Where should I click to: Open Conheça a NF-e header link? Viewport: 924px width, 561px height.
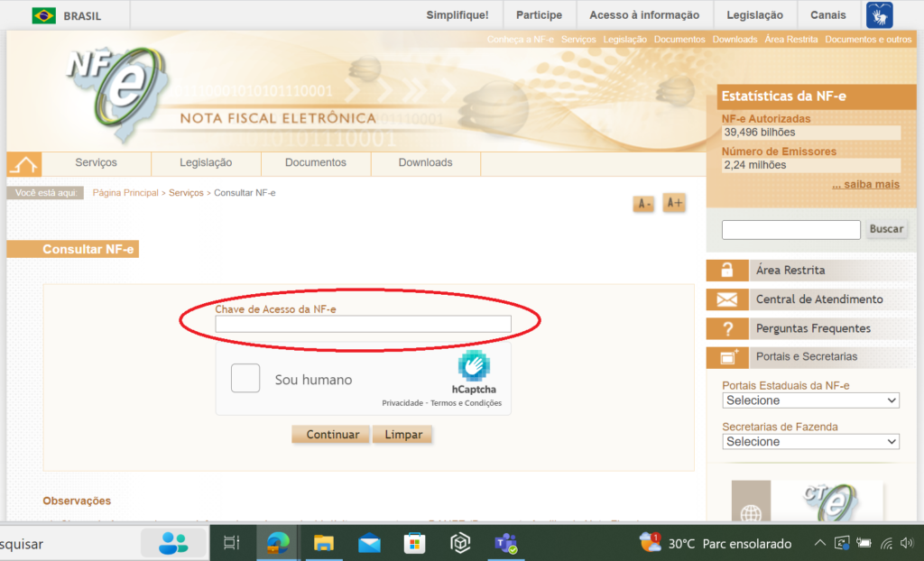(521, 40)
